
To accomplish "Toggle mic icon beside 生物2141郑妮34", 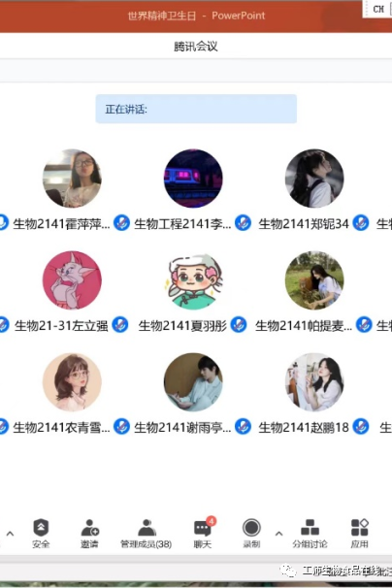I will click(244, 223).
